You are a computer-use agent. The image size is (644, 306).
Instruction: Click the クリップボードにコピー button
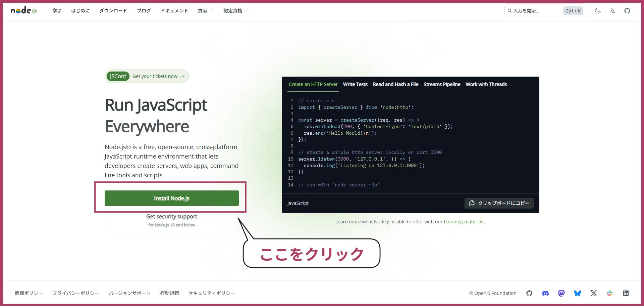click(499, 203)
